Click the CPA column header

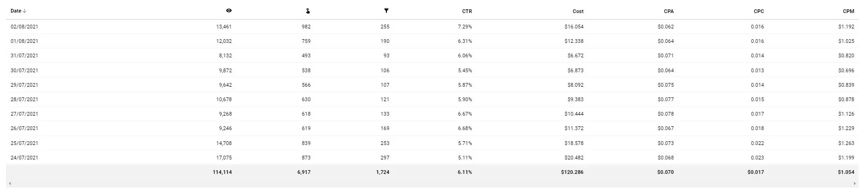click(x=668, y=11)
